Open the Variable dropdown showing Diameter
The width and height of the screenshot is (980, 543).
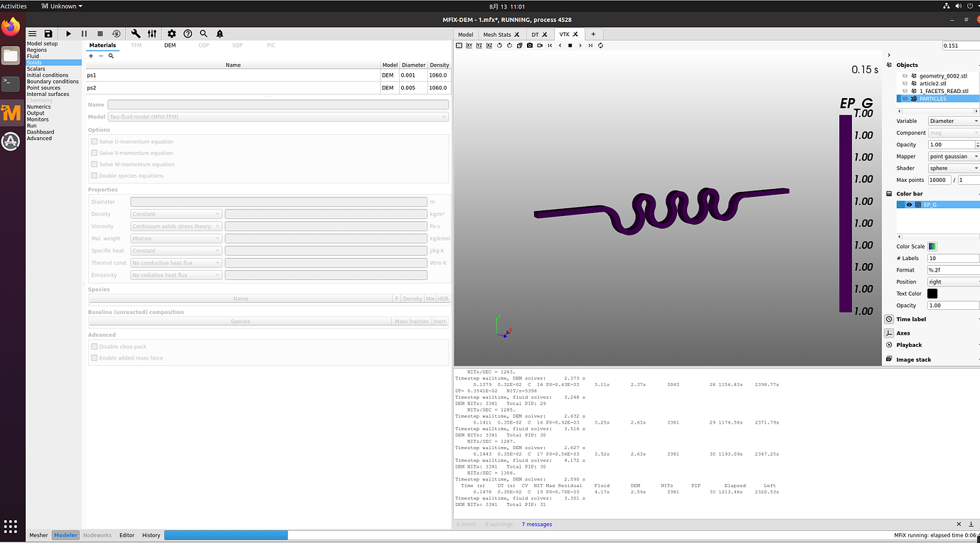click(x=953, y=122)
